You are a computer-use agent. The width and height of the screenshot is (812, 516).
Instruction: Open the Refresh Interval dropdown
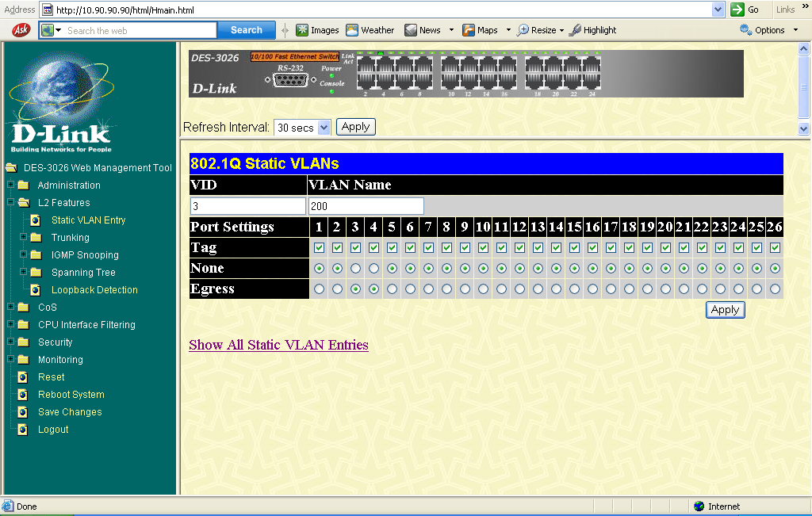point(324,128)
